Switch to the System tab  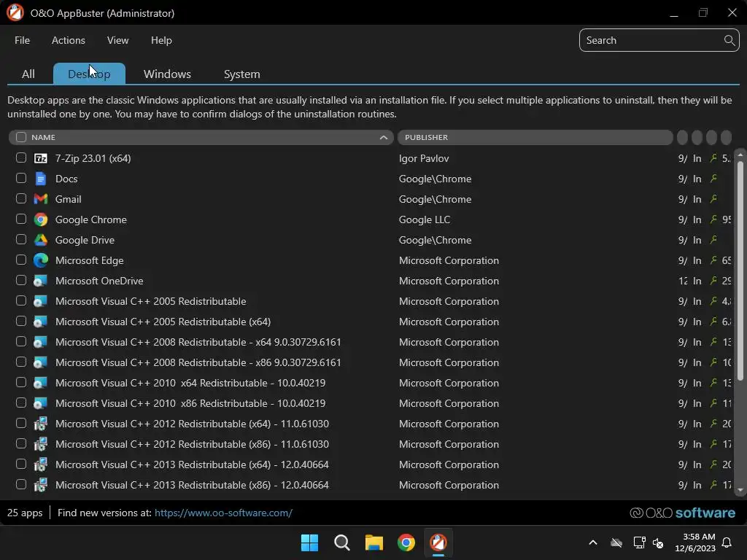click(241, 74)
